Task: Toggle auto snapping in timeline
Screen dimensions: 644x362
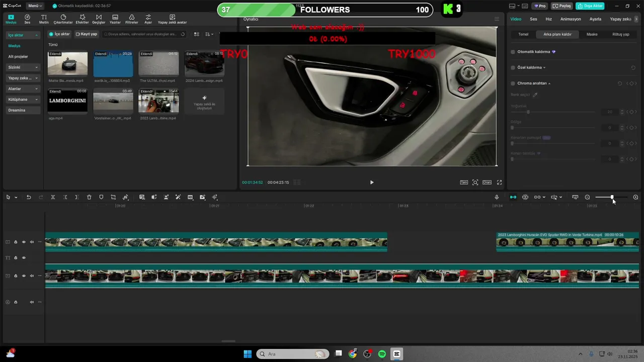Action: pos(525,197)
